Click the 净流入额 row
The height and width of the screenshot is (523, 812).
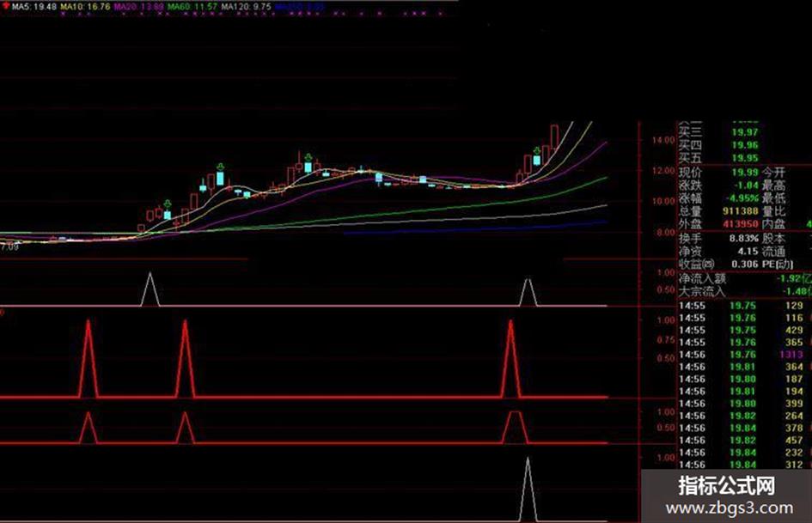(745, 278)
